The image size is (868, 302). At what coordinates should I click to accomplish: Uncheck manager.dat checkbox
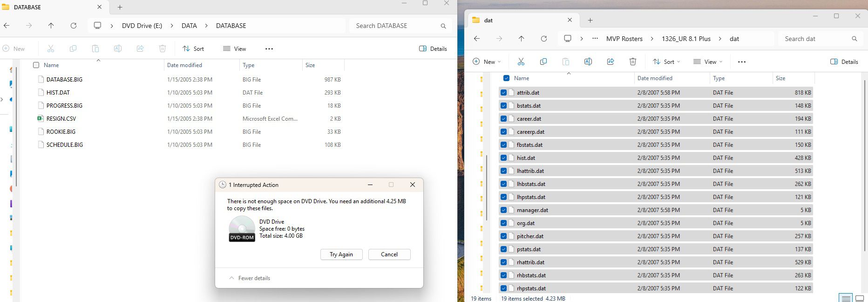click(x=503, y=210)
